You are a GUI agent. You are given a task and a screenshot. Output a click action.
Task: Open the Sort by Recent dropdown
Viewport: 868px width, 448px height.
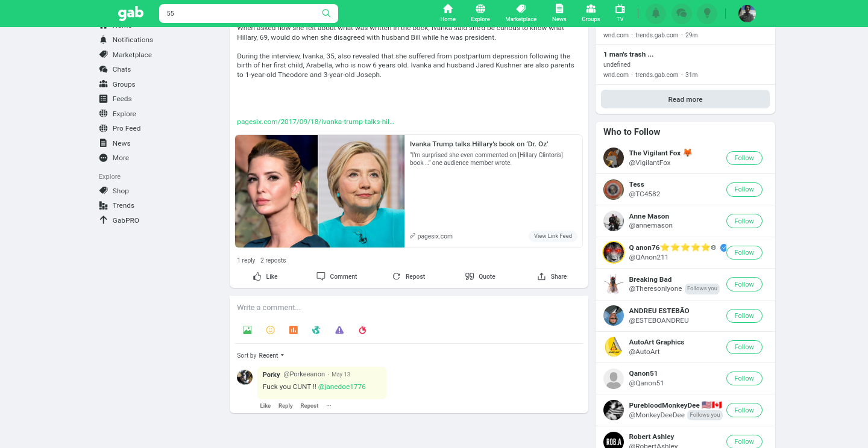[x=271, y=355]
